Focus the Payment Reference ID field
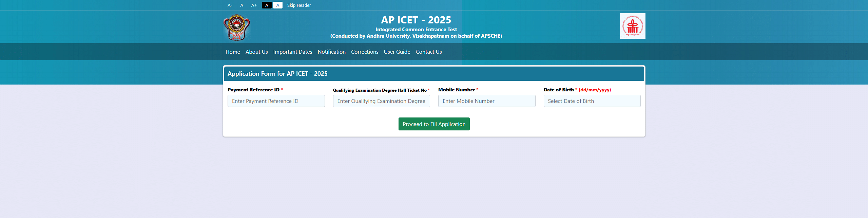 276,101
